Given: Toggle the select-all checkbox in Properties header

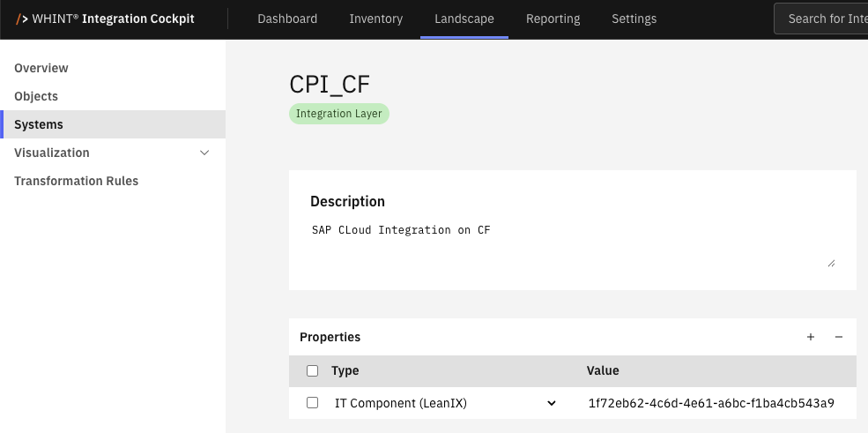Looking at the screenshot, I should point(312,371).
